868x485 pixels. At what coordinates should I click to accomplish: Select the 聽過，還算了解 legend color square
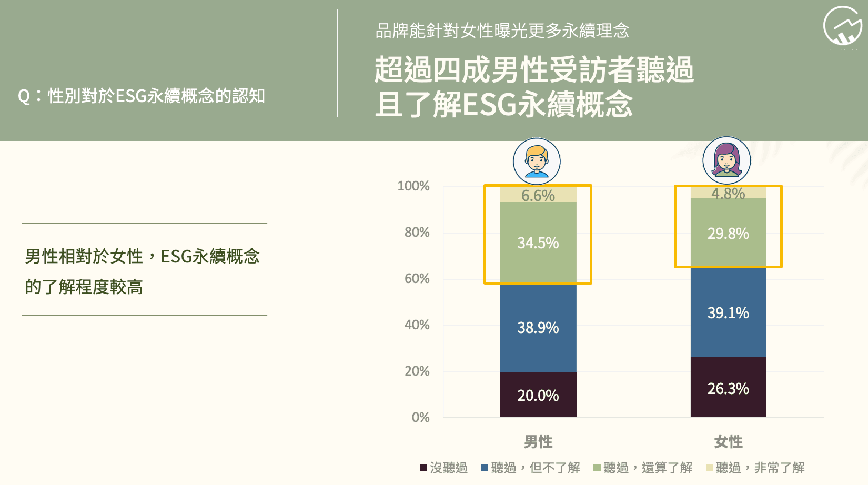pos(597,468)
